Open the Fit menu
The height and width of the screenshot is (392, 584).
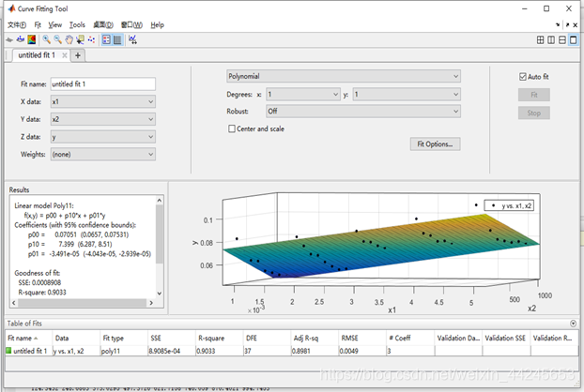(x=38, y=25)
